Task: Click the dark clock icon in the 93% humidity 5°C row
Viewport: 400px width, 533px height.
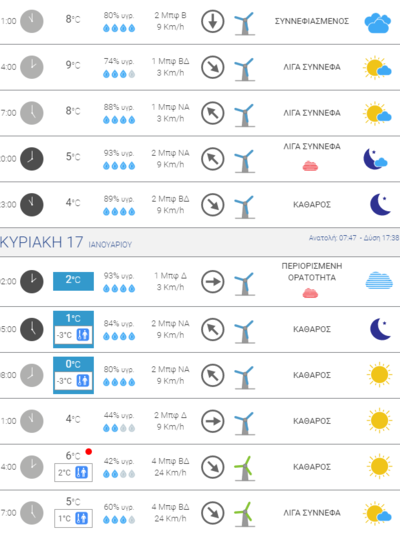Action: [x=32, y=159]
